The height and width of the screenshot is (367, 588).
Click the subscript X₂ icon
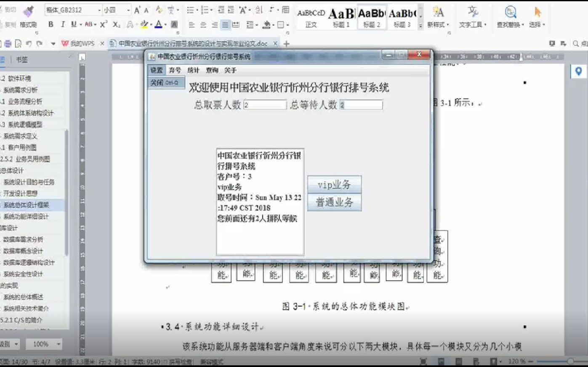tap(117, 25)
